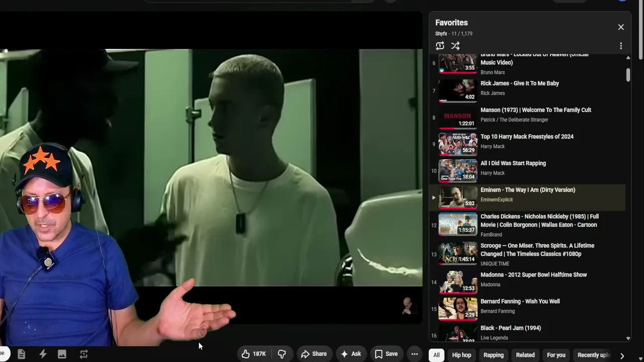This screenshot has height=362, width=644.
Task: Select the All filter chip
Action: click(436, 355)
